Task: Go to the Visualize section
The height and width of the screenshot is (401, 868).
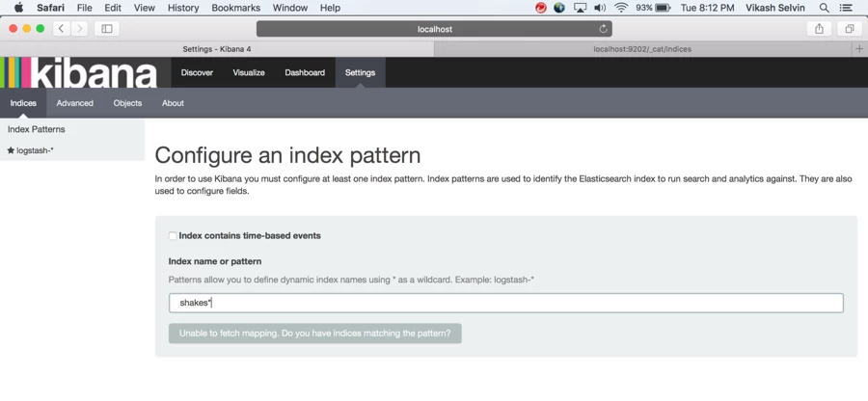Action: tap(249, 72)
